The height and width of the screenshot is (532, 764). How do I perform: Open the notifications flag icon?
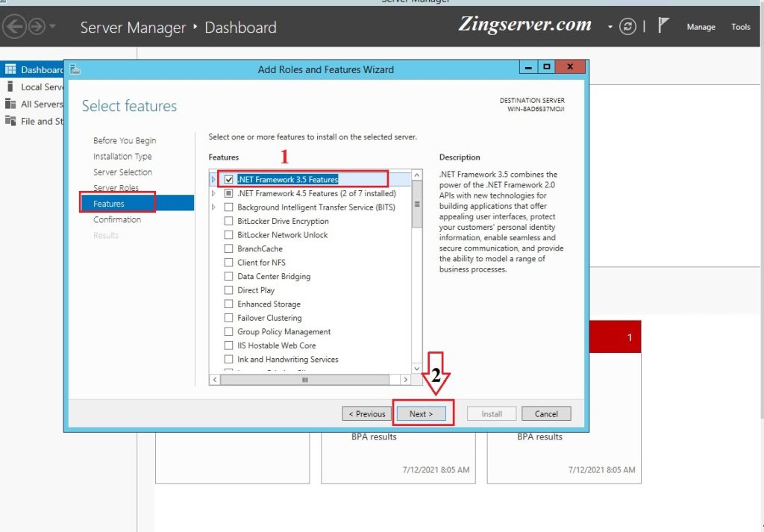coord(663,25)
